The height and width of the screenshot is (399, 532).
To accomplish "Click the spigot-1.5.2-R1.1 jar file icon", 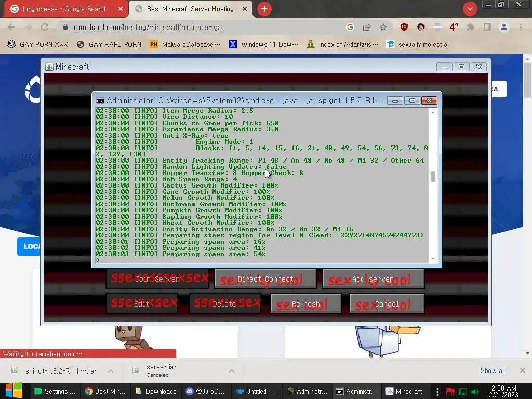I will (15, 370).
